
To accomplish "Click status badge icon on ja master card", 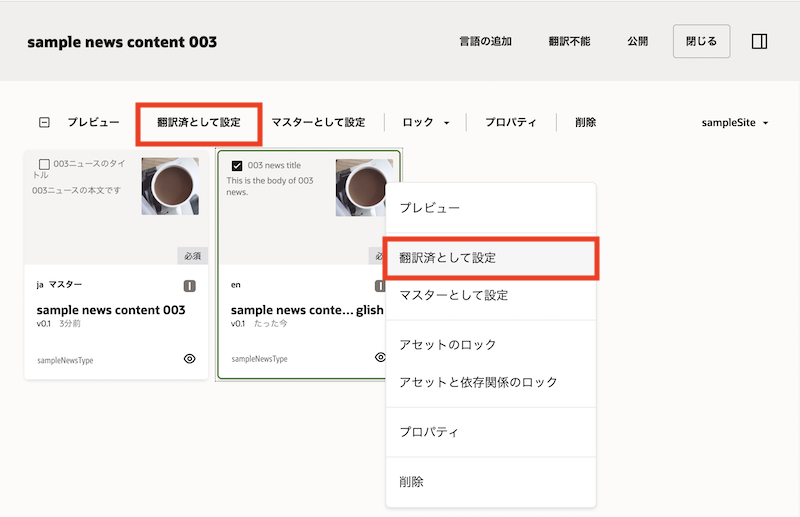I will 190,286.
